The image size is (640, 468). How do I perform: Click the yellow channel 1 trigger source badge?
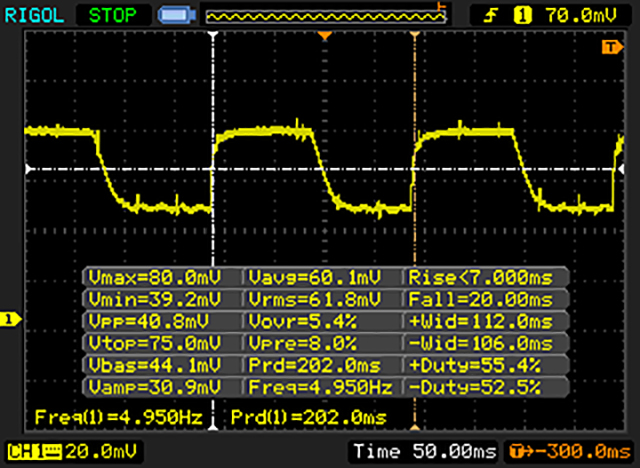522,16
